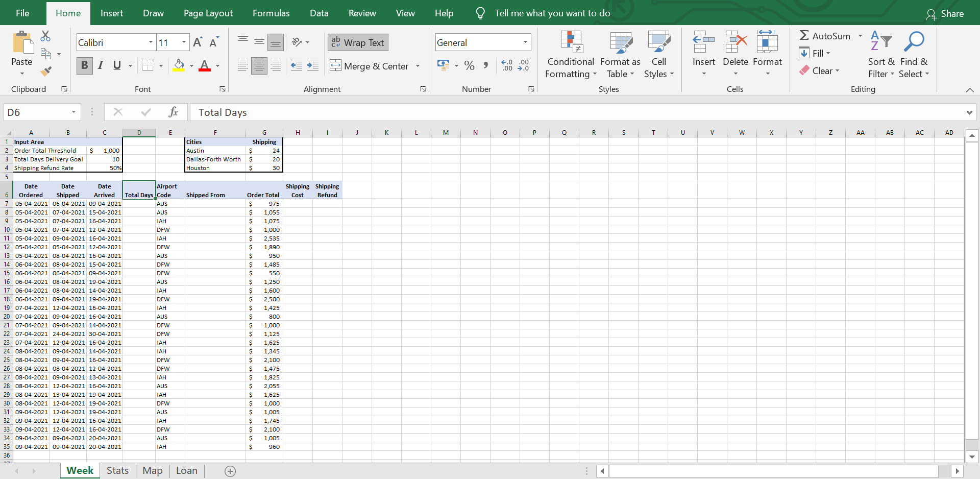The height and width of the screenshot is (479, 980).
Task: Apply Percent Style to the cell
Action: click(x=470, y=65)
